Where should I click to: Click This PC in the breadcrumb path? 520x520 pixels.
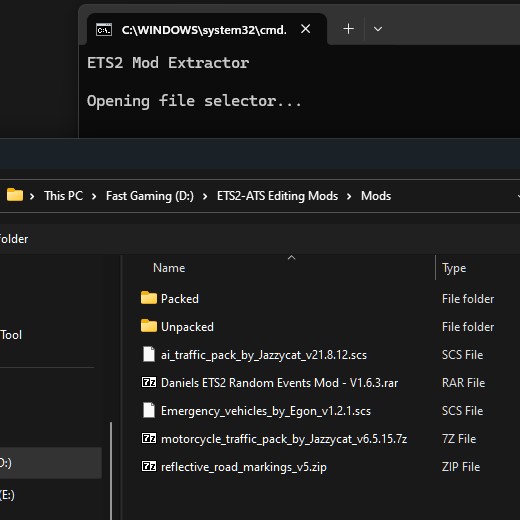63,196
